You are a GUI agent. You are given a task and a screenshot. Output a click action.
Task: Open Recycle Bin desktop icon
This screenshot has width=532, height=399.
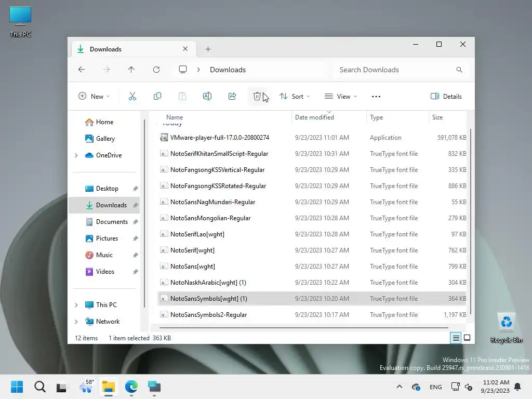tap(507, 328)
